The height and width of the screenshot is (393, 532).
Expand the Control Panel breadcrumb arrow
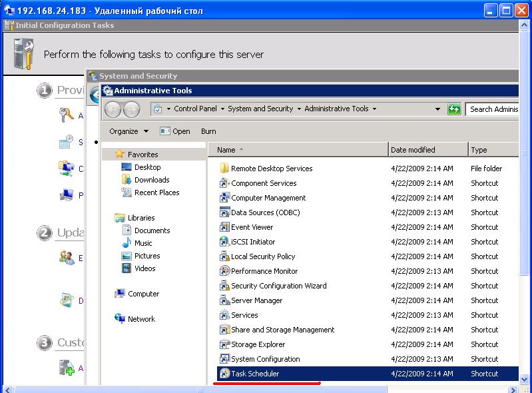coord(222,109)
